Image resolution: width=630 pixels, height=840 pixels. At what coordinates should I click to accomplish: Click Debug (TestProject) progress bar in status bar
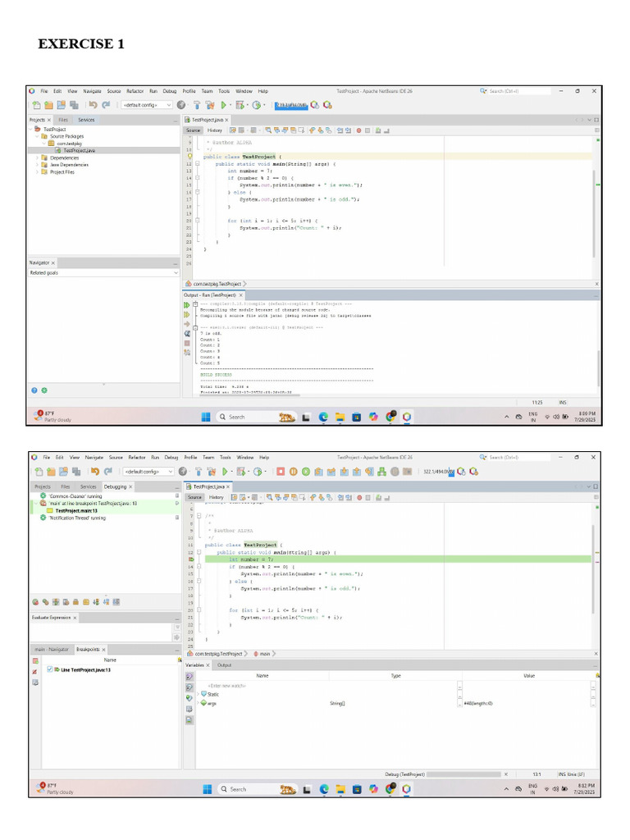click(x=463, y=774)
